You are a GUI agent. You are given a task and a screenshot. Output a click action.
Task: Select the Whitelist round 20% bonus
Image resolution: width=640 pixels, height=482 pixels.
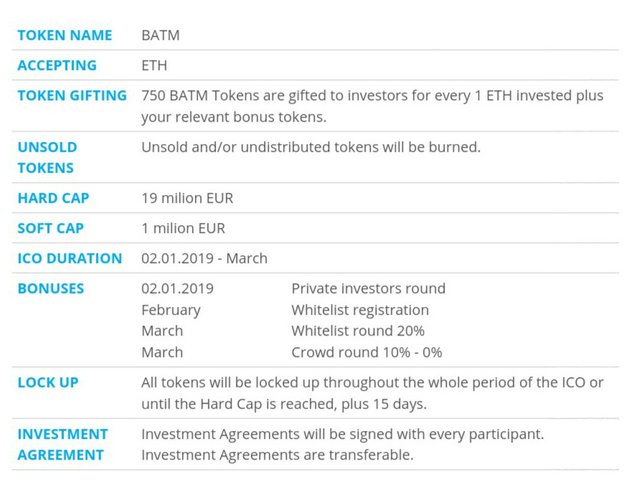point(358,331)
